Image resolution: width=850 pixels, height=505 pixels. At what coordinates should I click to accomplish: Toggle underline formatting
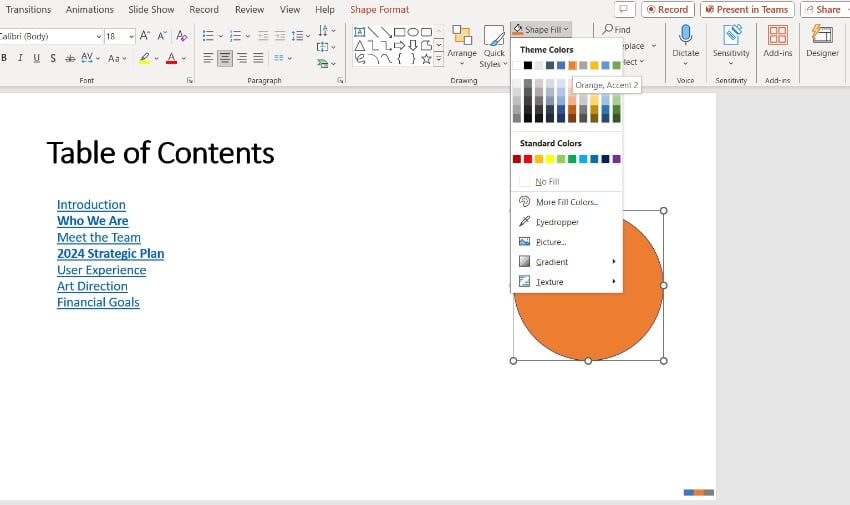[37, 59]
